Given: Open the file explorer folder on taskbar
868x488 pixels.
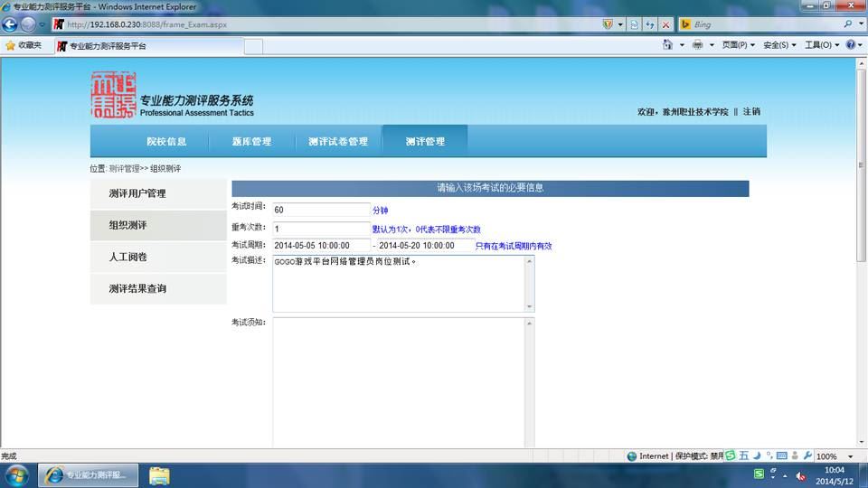Looking at the screenshot, I should pyautogui.click(x=159, y=476).
